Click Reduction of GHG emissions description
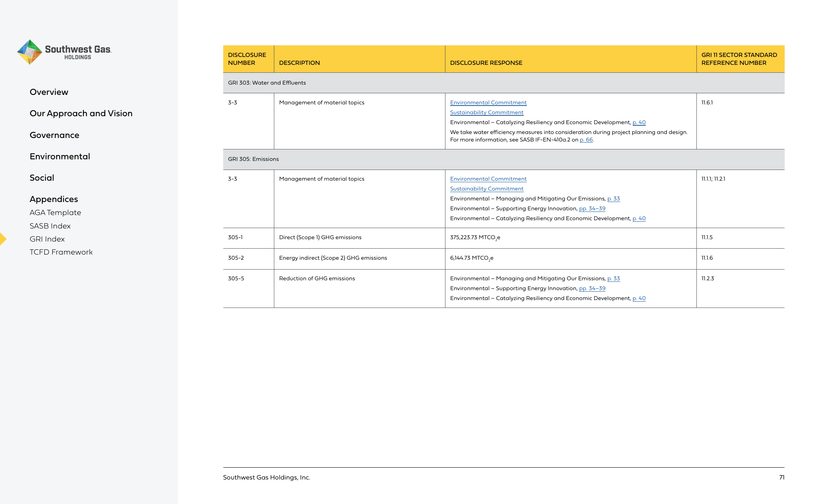 [x=317, y=279]
